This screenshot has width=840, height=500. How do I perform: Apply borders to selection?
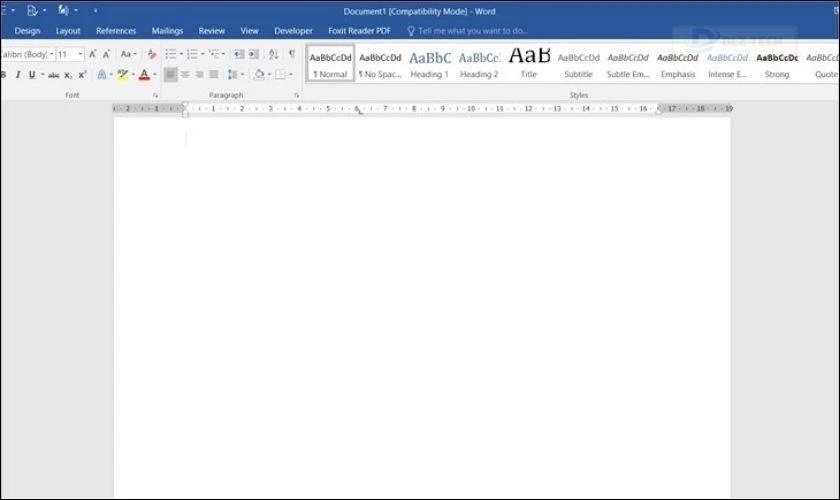pyautogui.click(x=280, y=75)
